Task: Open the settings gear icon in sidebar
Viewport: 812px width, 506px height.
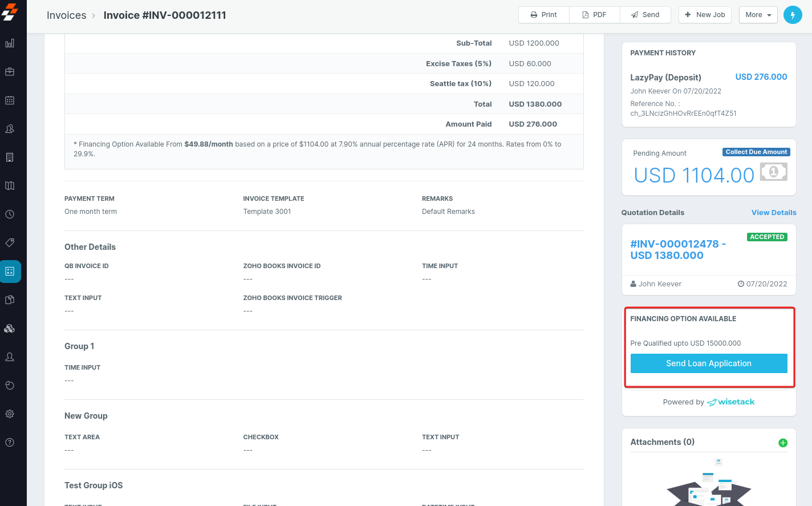Action: point(10,414)
